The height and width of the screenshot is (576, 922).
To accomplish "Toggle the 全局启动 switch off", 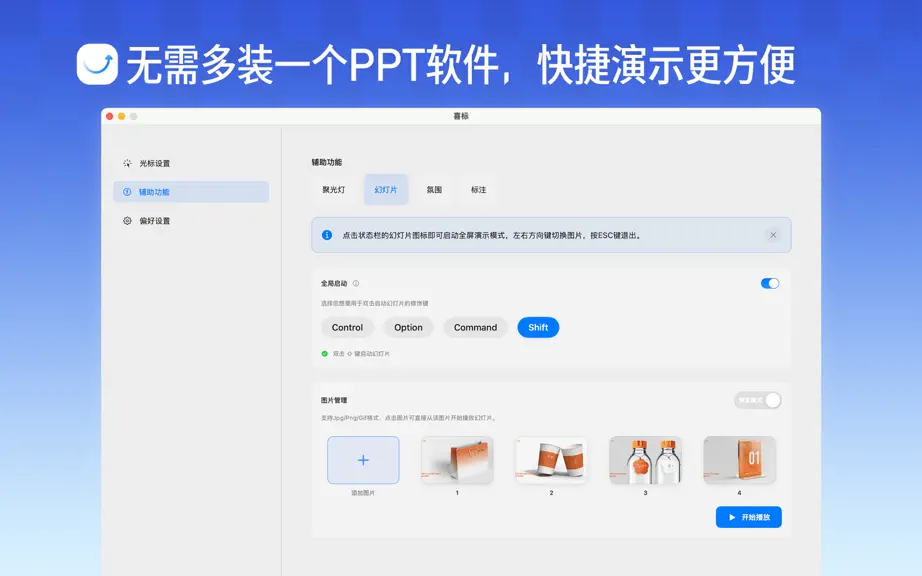I will 770,283.
